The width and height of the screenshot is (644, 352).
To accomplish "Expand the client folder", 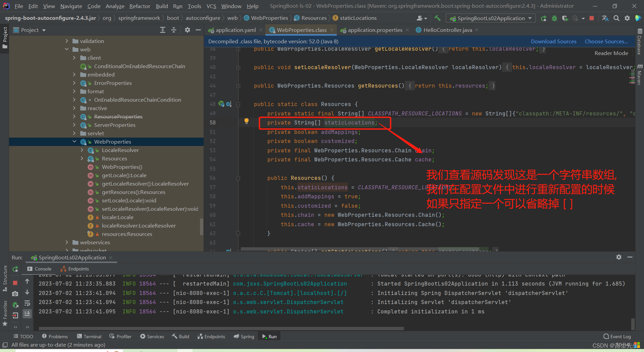I will (74, 58).
